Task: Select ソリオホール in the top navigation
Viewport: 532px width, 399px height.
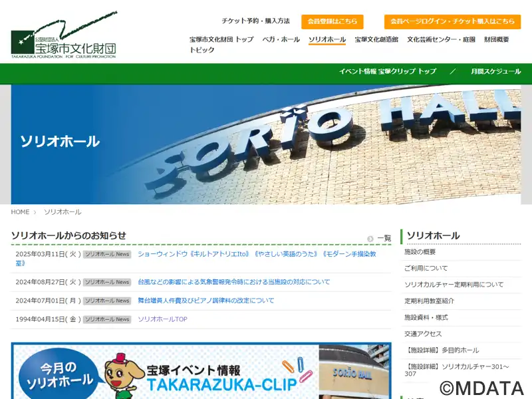Action: 327,39
